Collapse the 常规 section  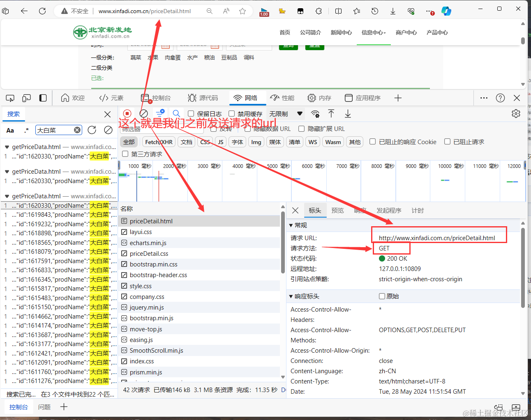pyautogui.click(x=291, y=225)
